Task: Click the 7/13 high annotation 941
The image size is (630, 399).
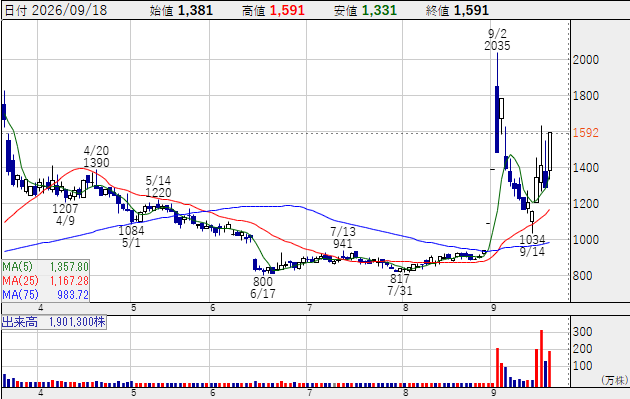Action: (x=342, y=243)
